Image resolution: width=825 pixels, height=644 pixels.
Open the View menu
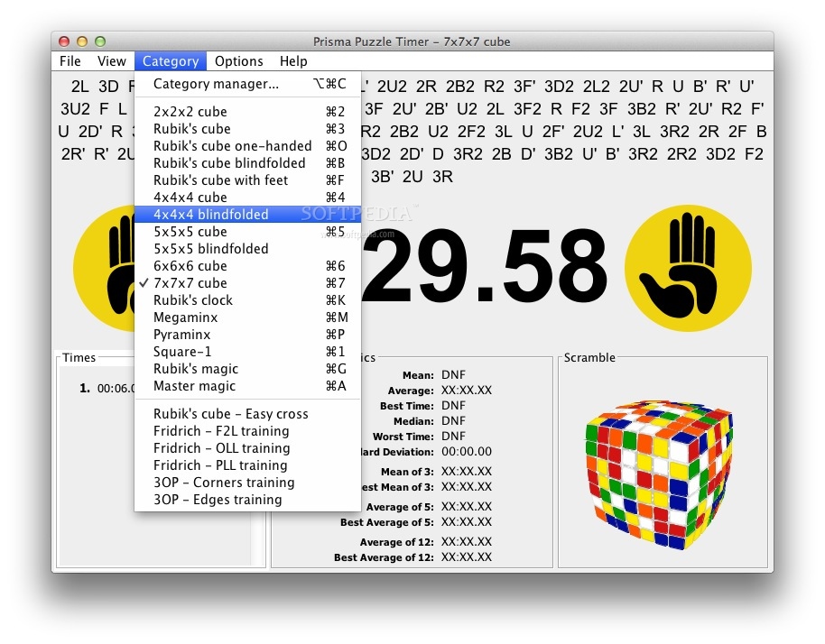click(x=111, y=60)
